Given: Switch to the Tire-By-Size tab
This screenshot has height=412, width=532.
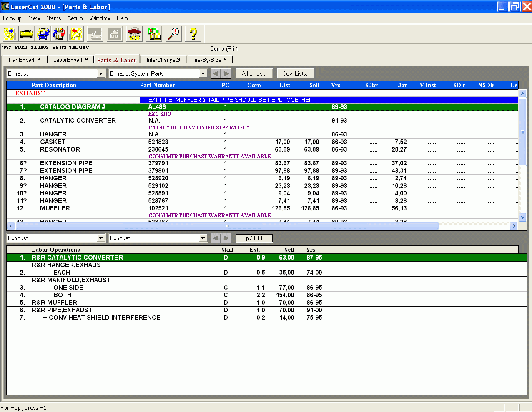Looking at the screenshot, I should pos(209,60).
